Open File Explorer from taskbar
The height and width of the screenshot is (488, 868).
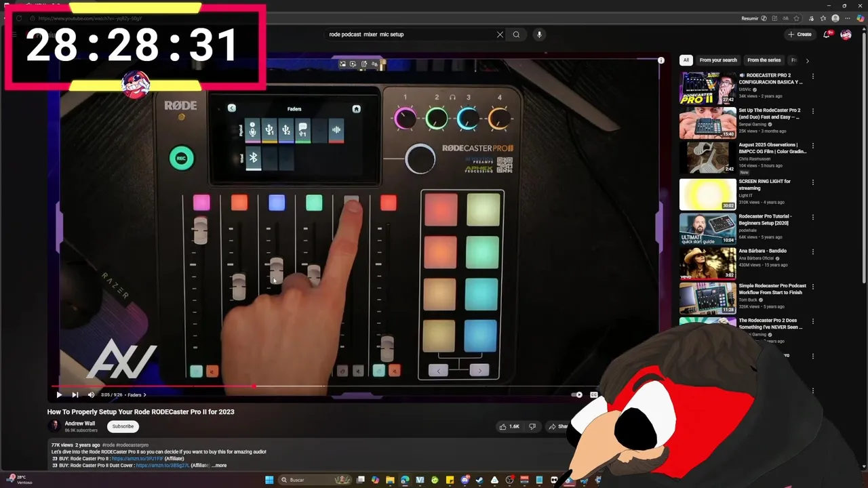click(x=390, y=480)
